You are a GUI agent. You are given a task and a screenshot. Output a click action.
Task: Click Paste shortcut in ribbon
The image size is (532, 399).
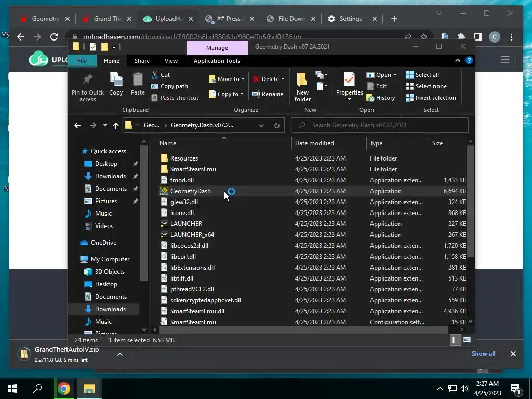pyautogui.click(x=175, y=98)
